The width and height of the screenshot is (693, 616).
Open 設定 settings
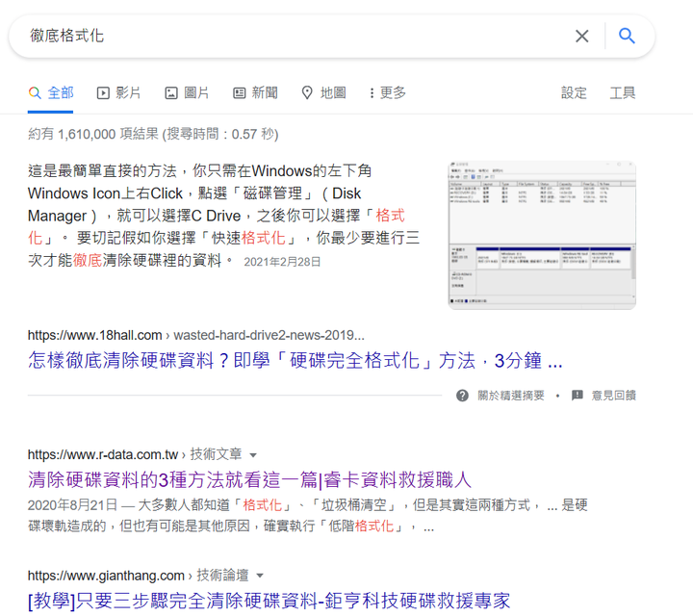[x=574, y=92]
